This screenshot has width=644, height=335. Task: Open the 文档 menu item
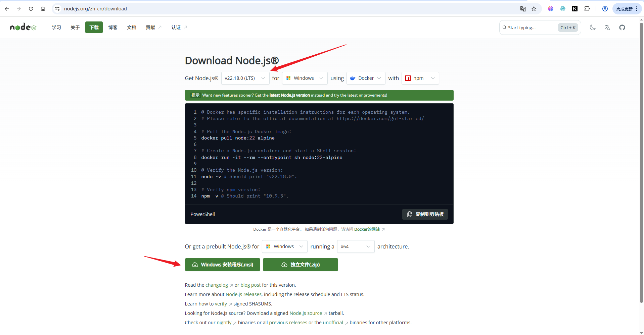tap(132, 27)
